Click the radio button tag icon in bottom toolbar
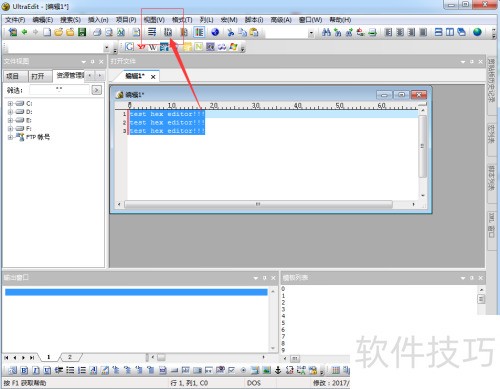 [243, 370]
